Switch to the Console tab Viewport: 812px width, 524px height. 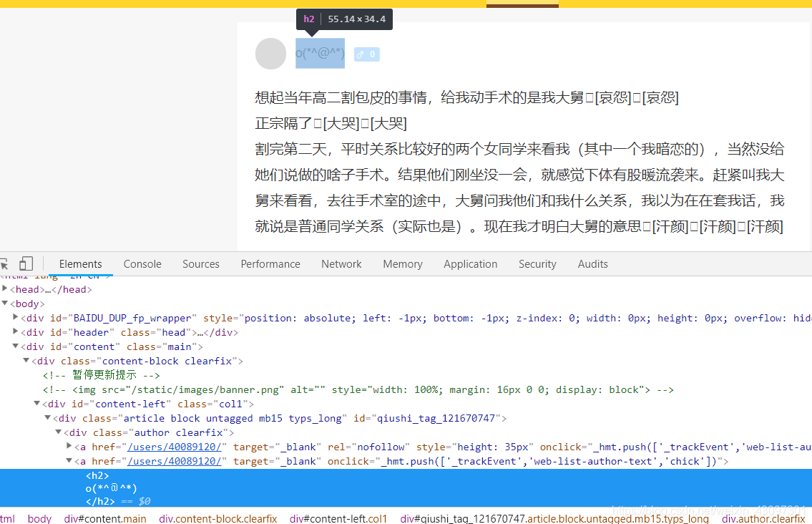[142, 264]
